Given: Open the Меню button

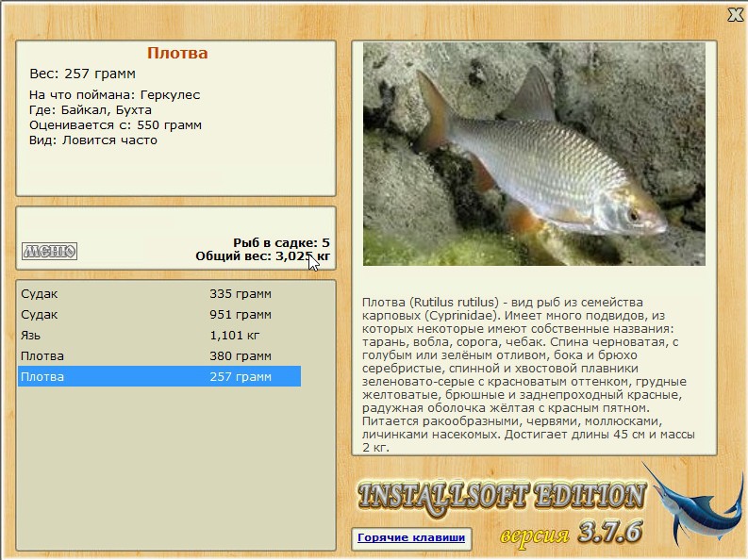Looking at the screenshot, I should coord(50,251).
